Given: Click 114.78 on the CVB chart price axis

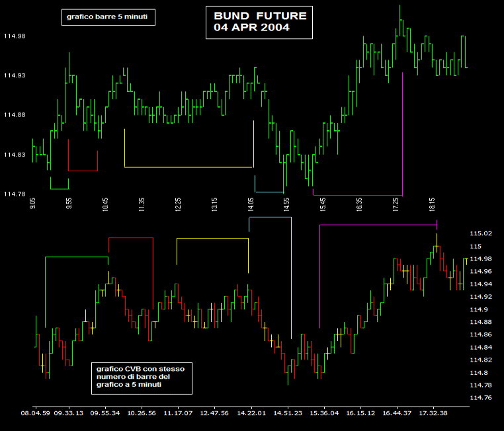Looking at the screenshot, I should [481, 385].
